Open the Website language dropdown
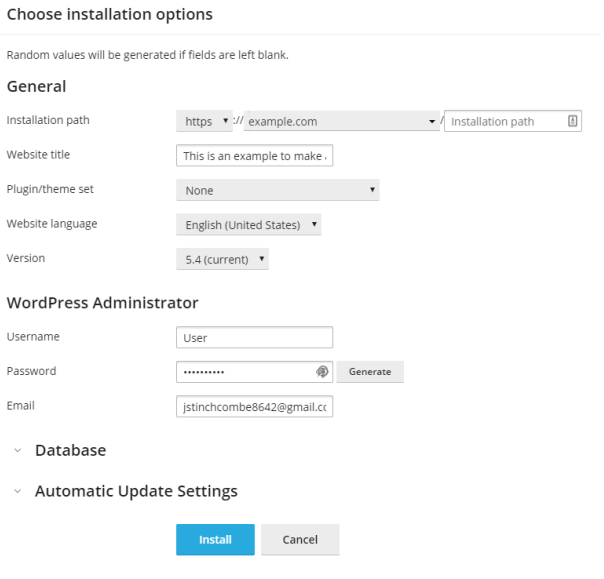604x579 pixels. pos(248,225)
